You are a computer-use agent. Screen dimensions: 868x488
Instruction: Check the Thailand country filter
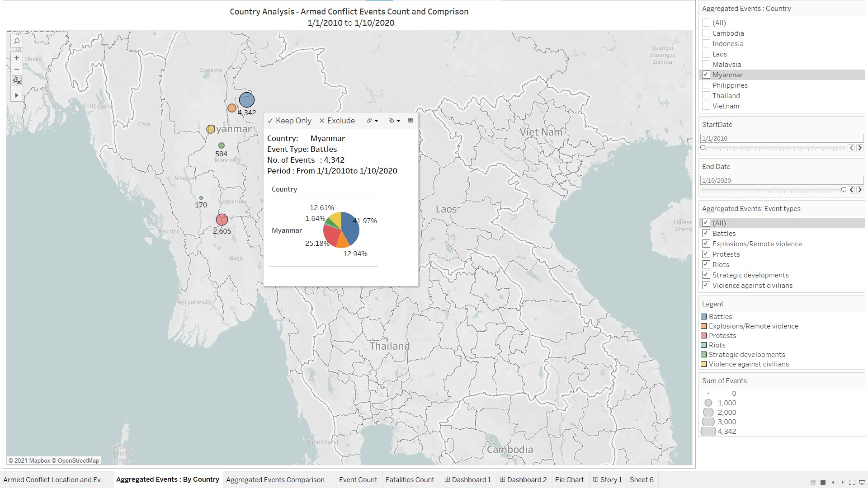706,95
